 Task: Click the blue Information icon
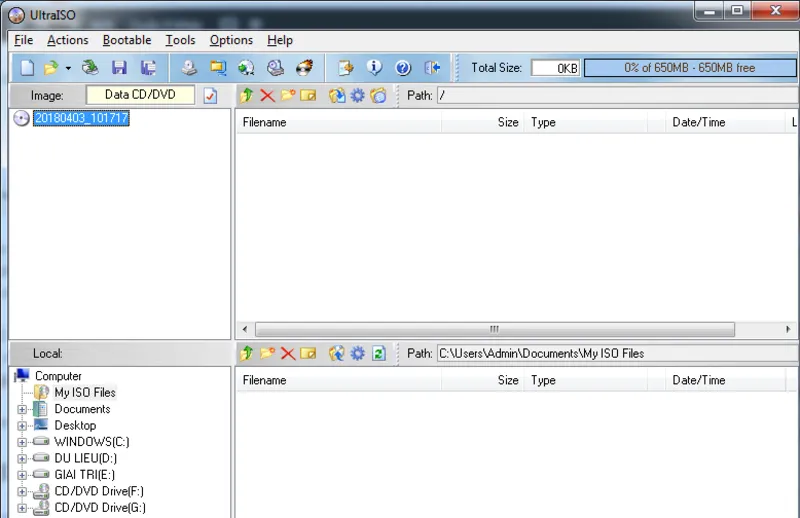pos(374,68)
